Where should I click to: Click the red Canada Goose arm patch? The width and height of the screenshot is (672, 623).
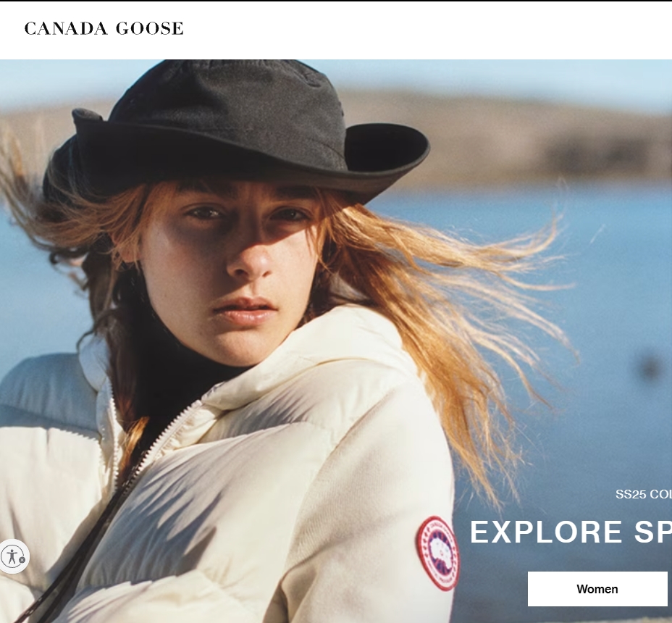pyautogui.click(x=437, y=553)
